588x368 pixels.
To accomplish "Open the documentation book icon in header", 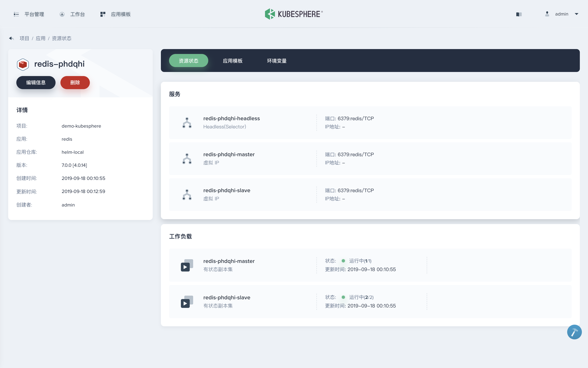I will click(x=519, y=14).
